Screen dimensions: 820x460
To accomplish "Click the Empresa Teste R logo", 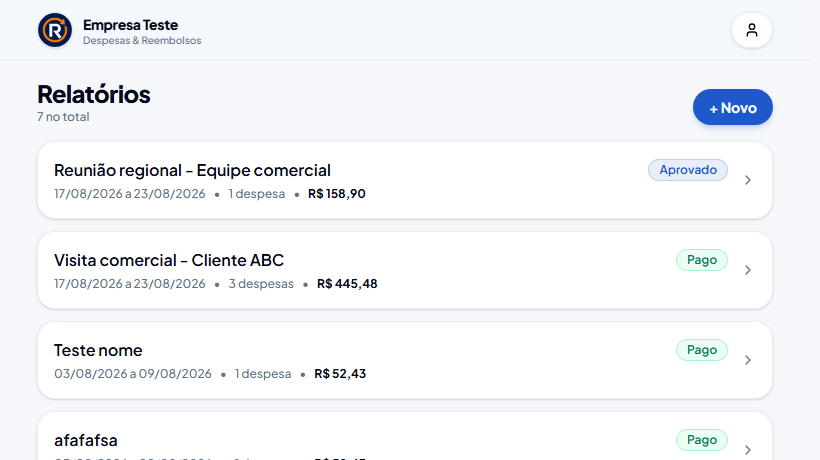I will coord(55,30).
